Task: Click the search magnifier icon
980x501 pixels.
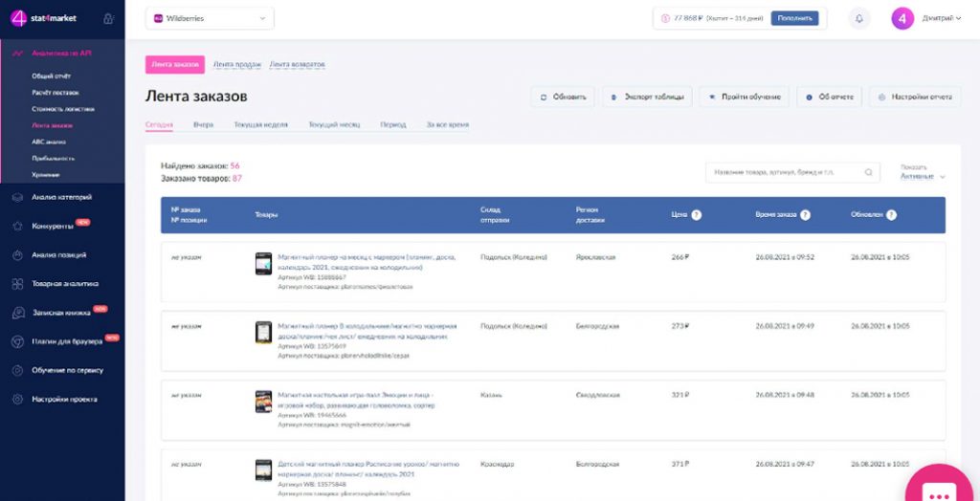Action: coord(869,172)
